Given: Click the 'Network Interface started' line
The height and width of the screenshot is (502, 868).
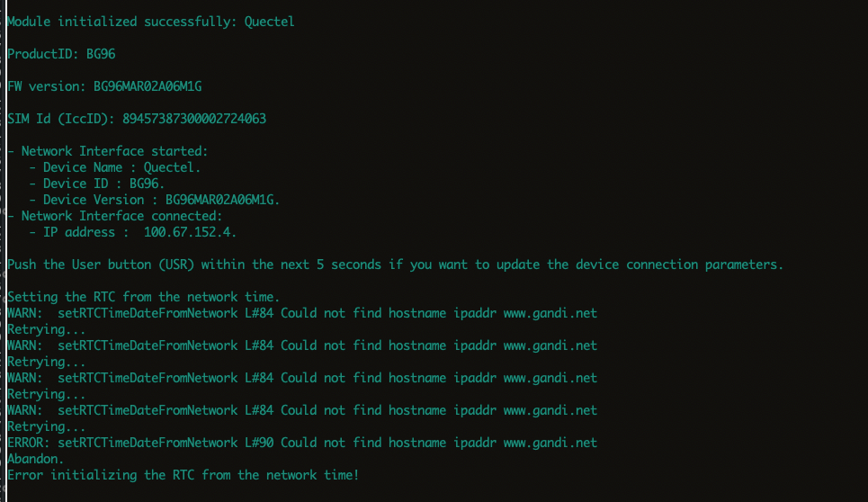Looking at the screenshot, I should (x=108, y=151).
